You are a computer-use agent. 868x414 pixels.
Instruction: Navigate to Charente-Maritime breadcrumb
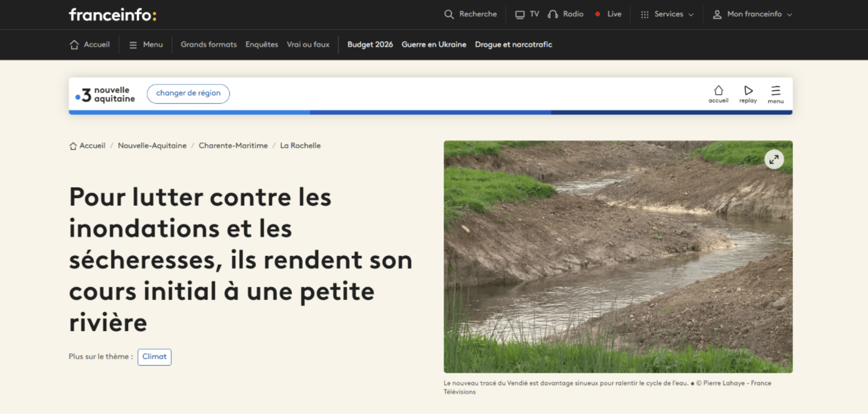tap(233, 146)
